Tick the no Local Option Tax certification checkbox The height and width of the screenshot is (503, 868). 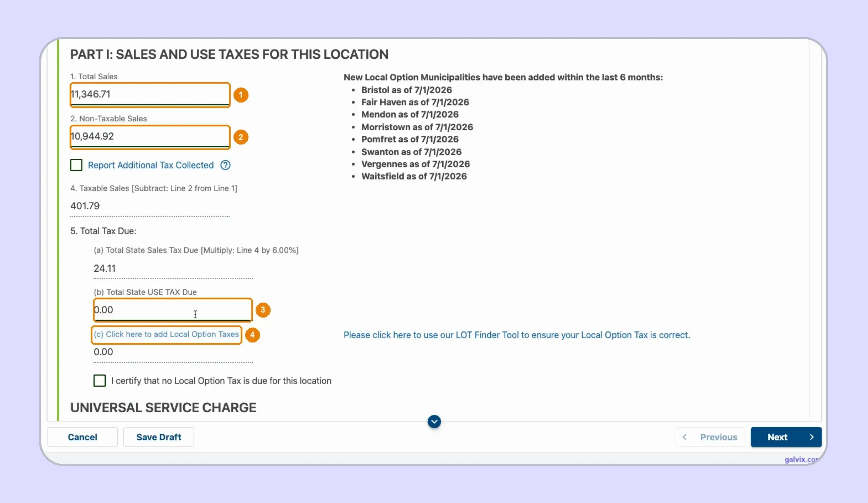point(99,381)
